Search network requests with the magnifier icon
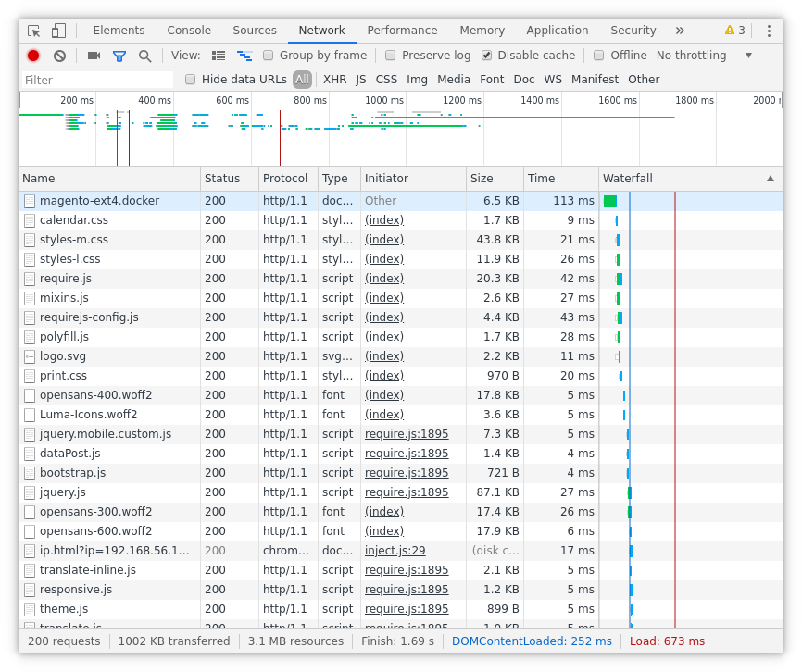 point(146,55)
